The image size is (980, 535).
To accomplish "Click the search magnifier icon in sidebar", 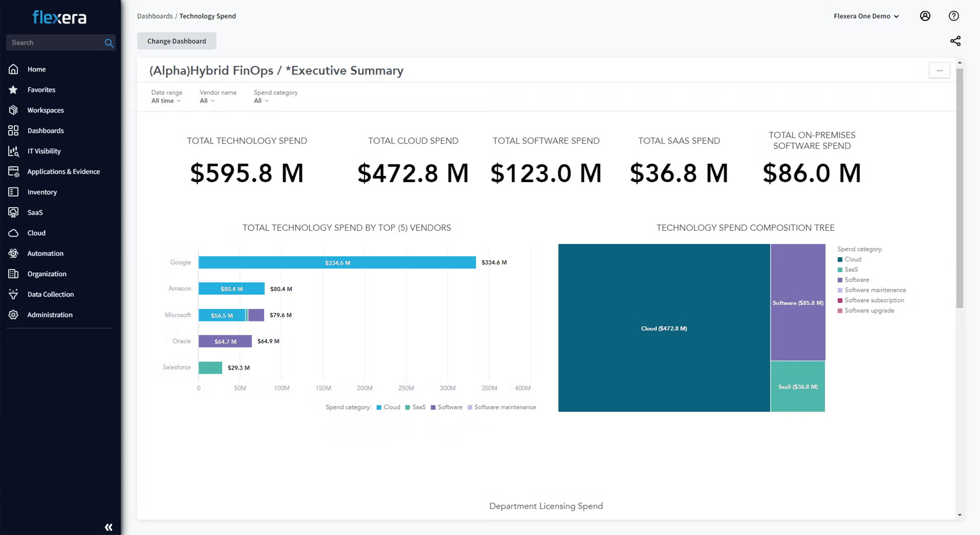I will [109, 43].
